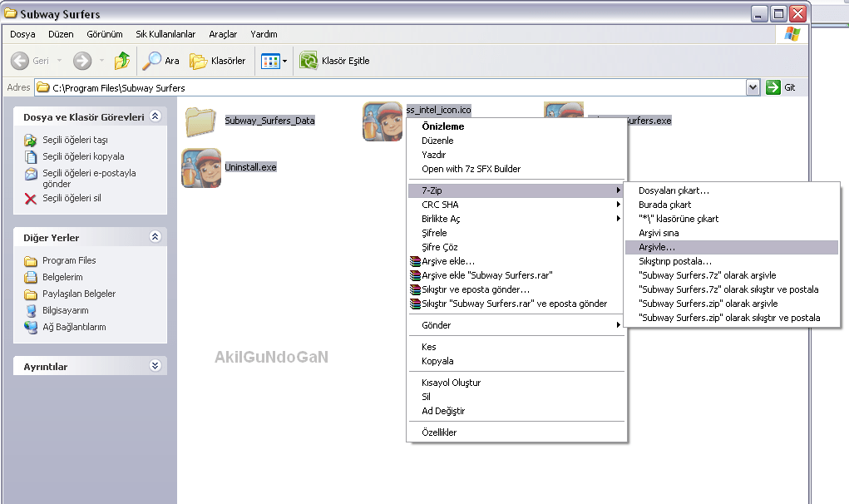
Task: Expand the Ayrıntılar details panel
Action: 155,366
